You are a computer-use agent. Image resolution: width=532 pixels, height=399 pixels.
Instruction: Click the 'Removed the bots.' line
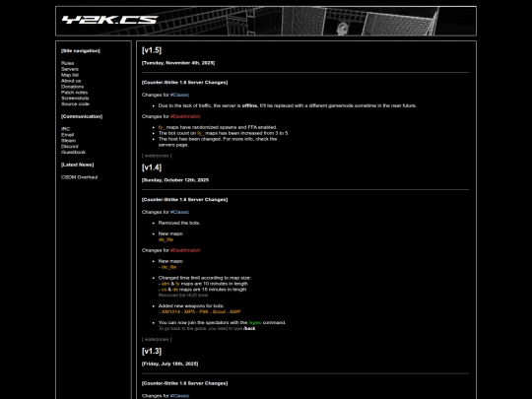click(179, 223)
